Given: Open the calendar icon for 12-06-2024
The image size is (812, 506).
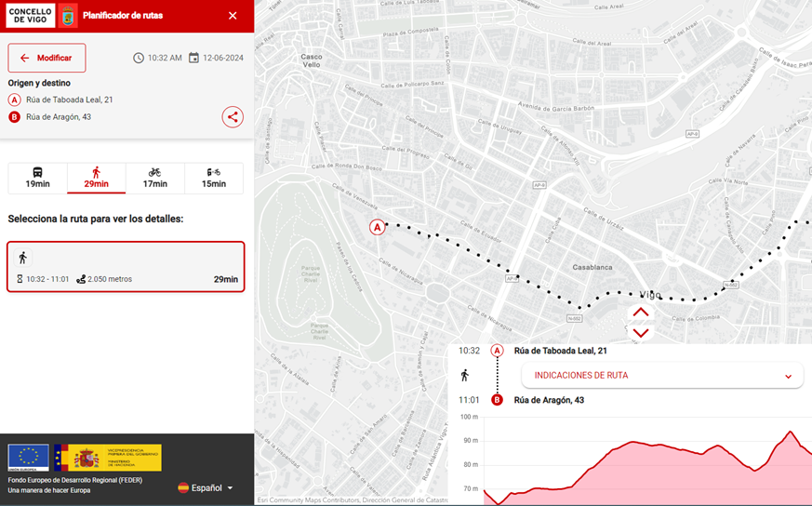Looking at the screenshot, I should click(x=193, y=58).
